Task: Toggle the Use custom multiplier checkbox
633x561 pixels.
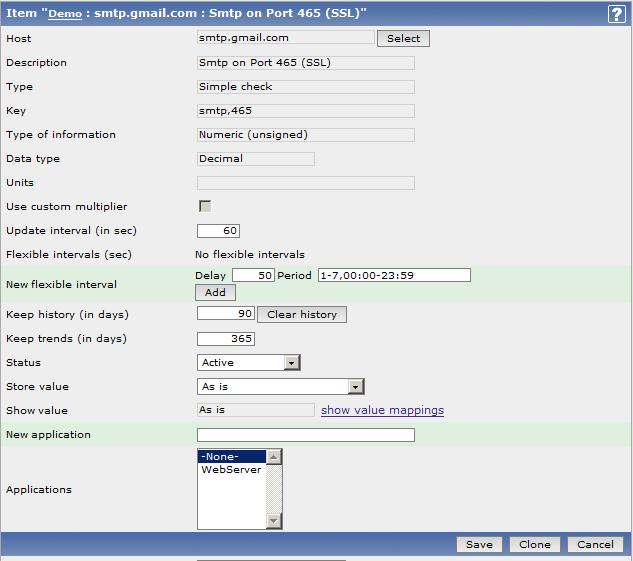Action: pos(205,206)
